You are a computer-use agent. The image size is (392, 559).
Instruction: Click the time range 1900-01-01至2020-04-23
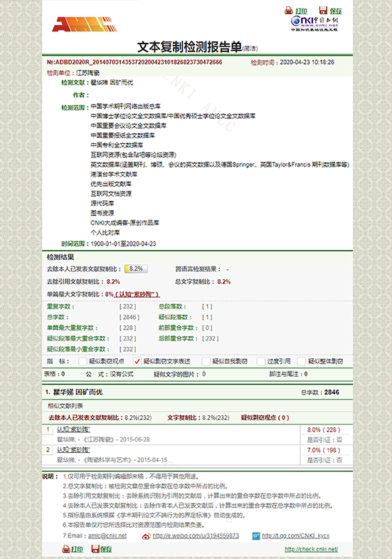pos(123,244)
